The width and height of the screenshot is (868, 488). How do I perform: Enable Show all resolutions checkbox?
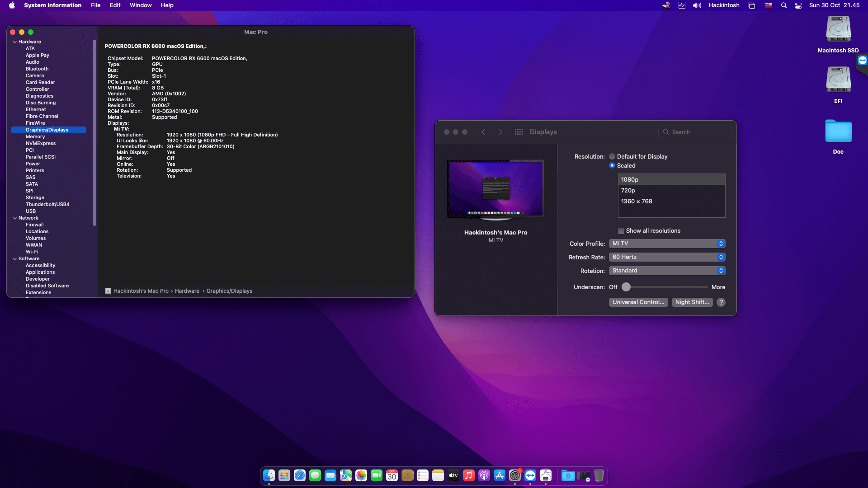tap(621, 231)
